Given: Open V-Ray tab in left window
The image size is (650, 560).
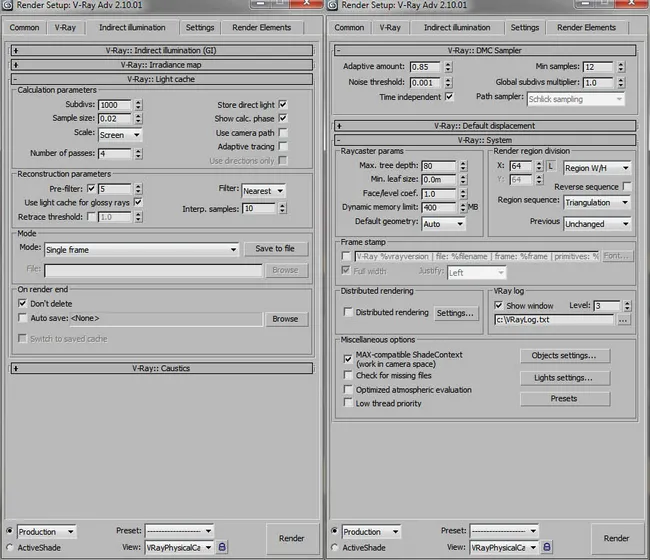Looking at the screenshot, I should pyautogui.click(x=65, y=27).
